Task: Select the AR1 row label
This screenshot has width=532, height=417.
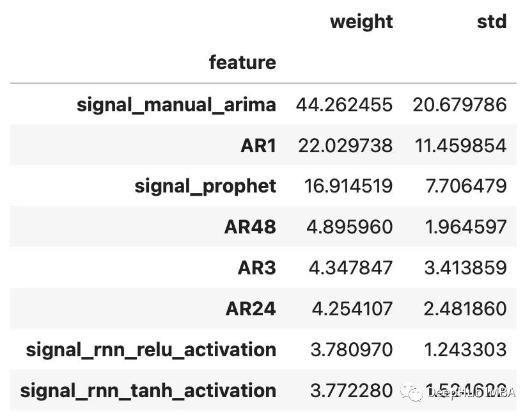Action: tap(258, 145)
